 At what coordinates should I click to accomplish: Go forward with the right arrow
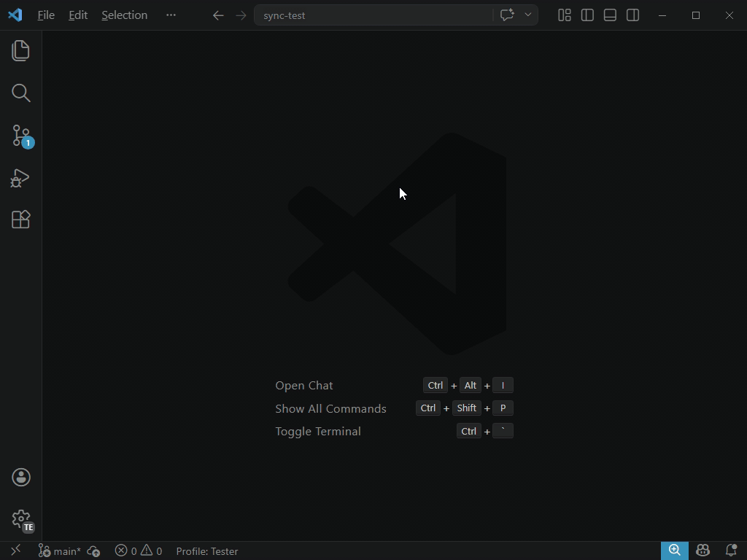(x=241, y=15)
